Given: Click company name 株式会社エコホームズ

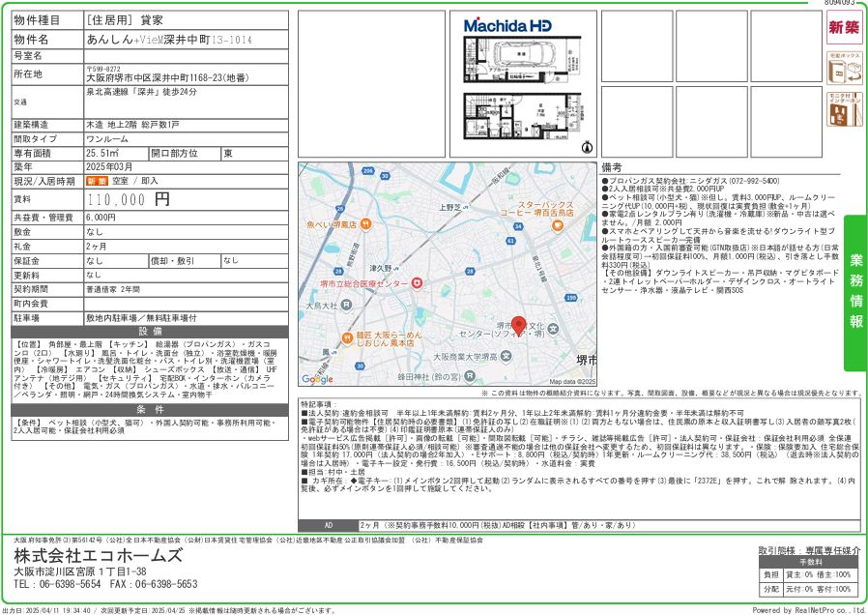Looking at the screenshot, I should [x=98, y=555].
